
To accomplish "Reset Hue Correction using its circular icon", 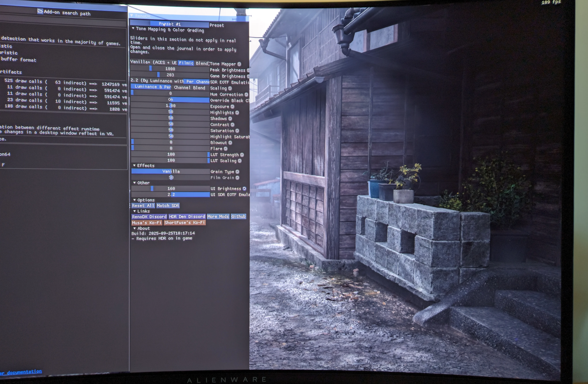I will pos(246,94).
